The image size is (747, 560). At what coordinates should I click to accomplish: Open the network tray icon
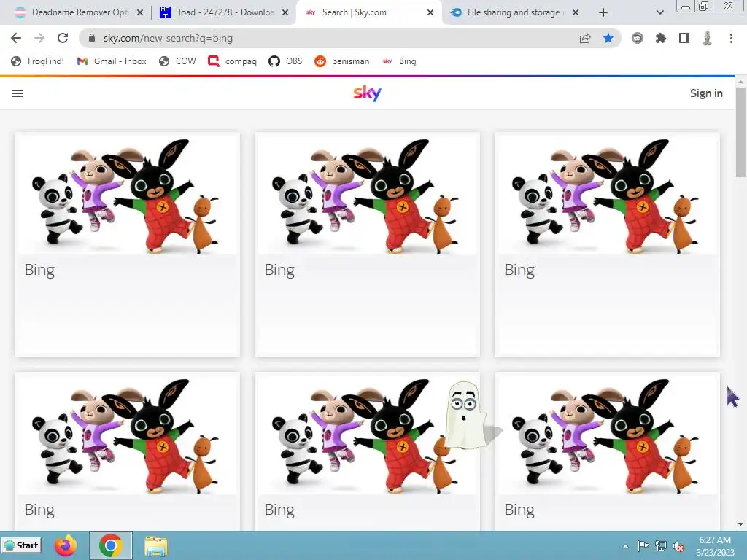click(x=660, y=545)
